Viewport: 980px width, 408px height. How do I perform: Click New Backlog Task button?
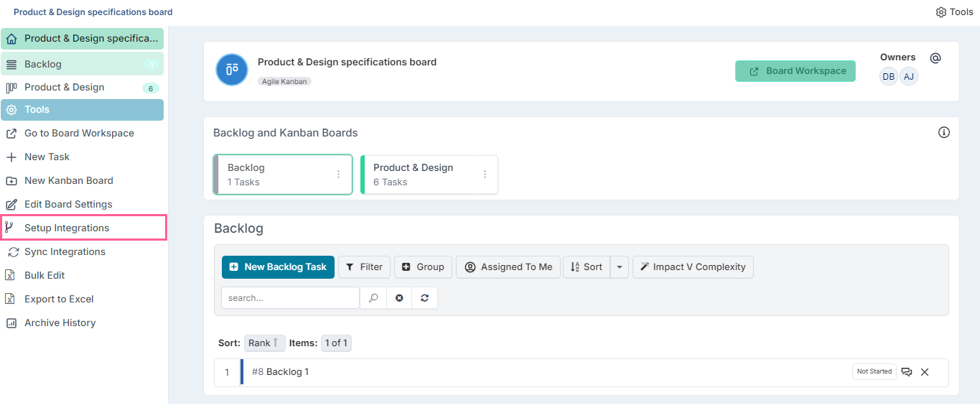278,266
